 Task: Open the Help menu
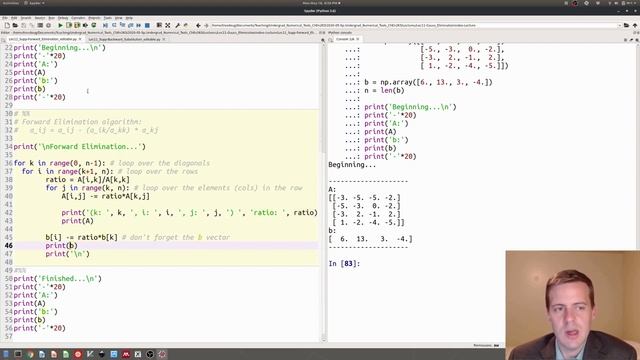pos(129,18)
